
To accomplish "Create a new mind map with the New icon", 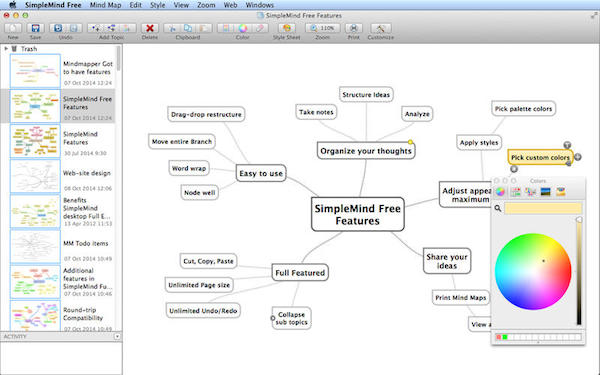I will [x=13, y=28].
